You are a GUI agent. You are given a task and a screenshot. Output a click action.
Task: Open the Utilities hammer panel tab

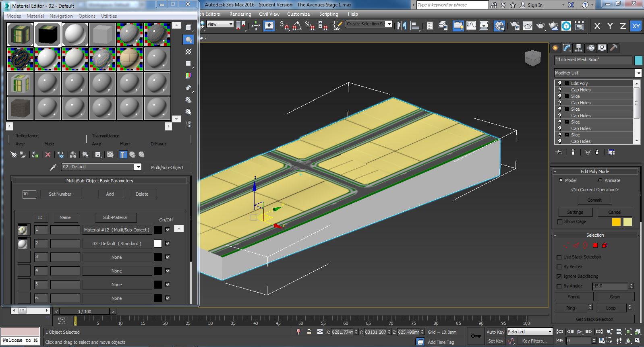tap(614, 48)
